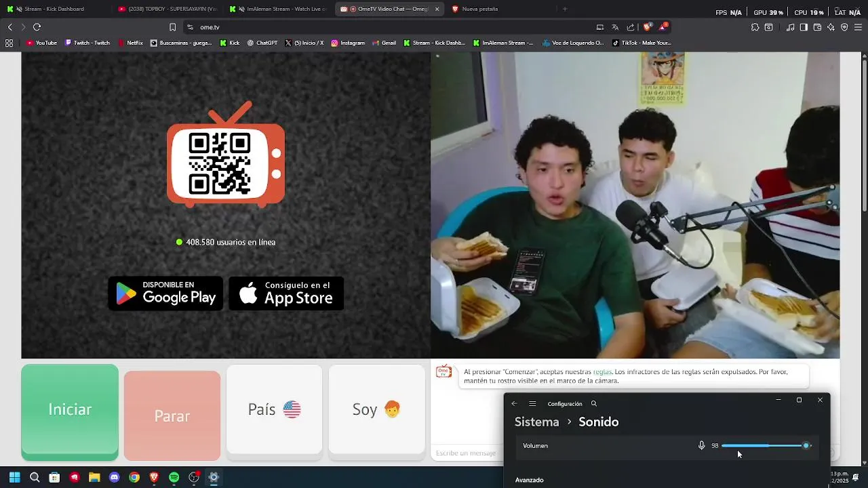Open Brave Shields lion icon

coord(647,27)
